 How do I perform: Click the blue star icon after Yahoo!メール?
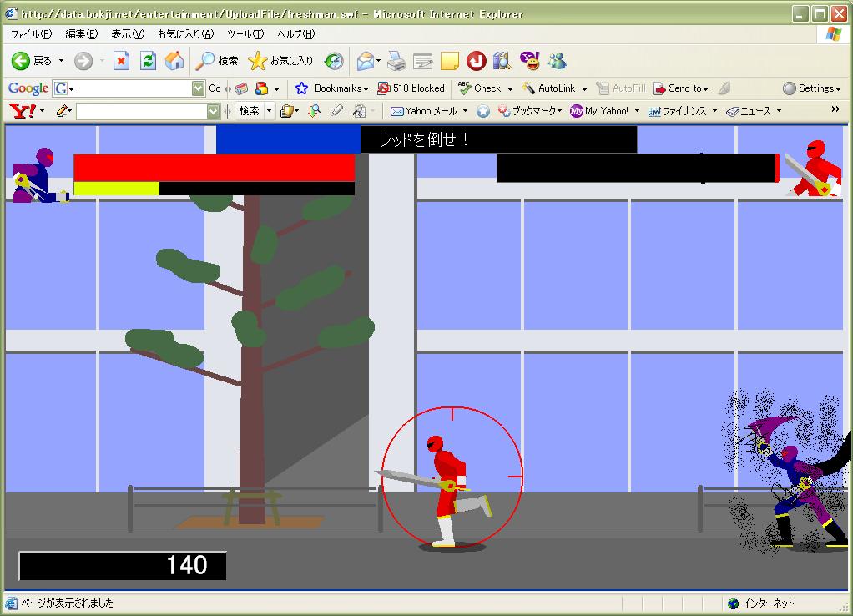coord(483,111)
